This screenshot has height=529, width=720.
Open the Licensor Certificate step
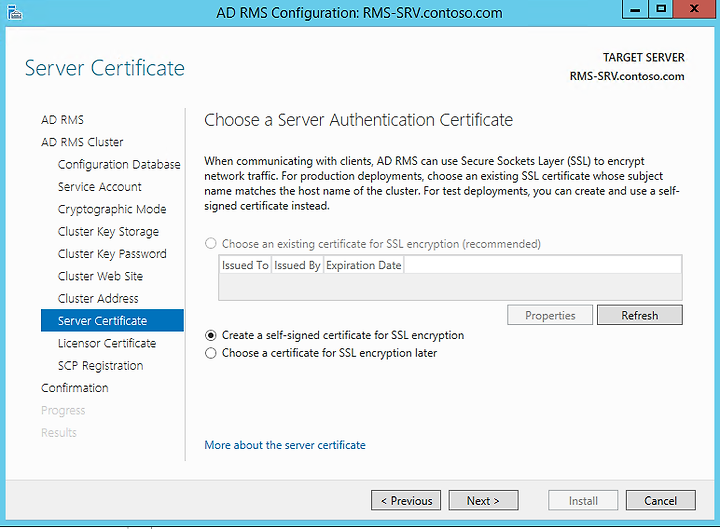pyautogui.click(x=107, y=343)
